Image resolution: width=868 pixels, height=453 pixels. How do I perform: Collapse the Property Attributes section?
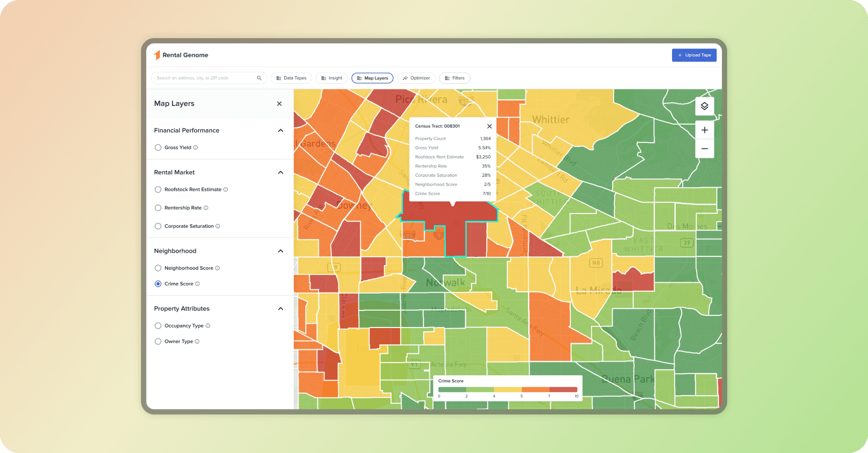281,309
